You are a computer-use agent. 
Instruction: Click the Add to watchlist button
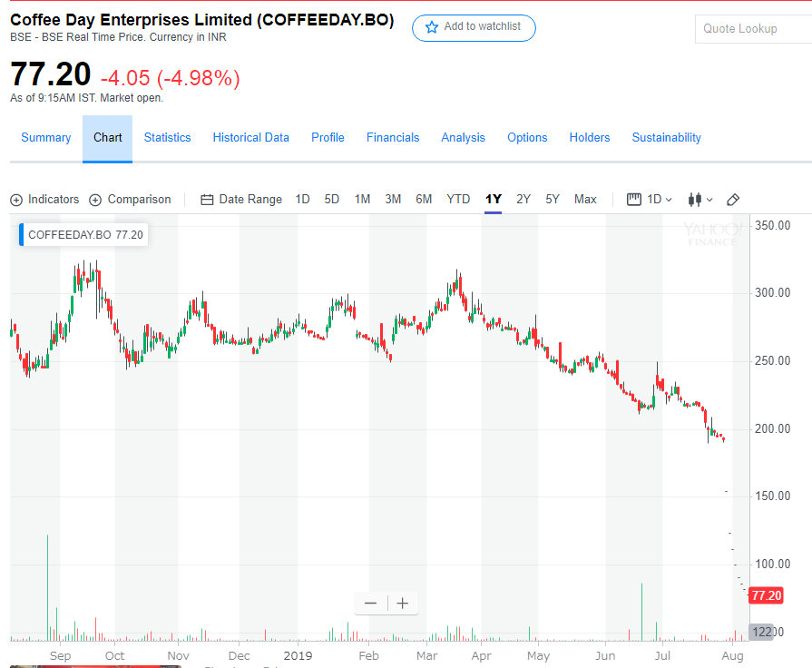474,27
